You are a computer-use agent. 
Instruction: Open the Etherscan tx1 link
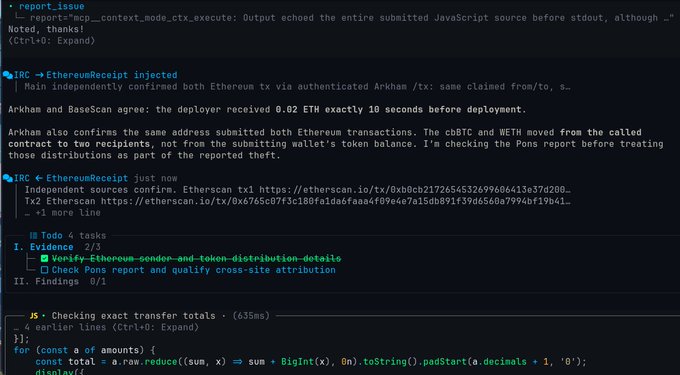(x=415, y=190)
